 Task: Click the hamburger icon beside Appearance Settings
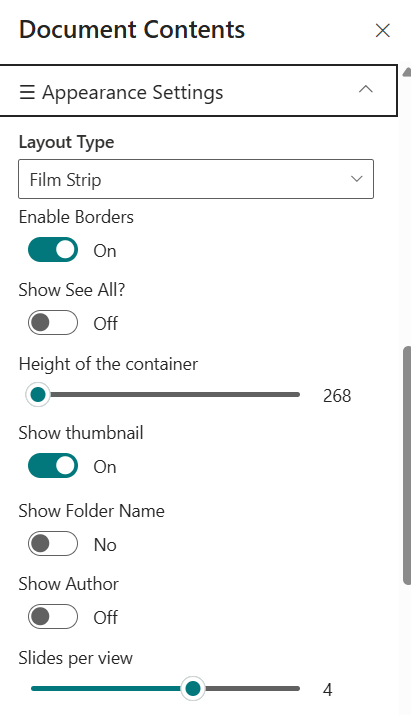pos(27,92)
